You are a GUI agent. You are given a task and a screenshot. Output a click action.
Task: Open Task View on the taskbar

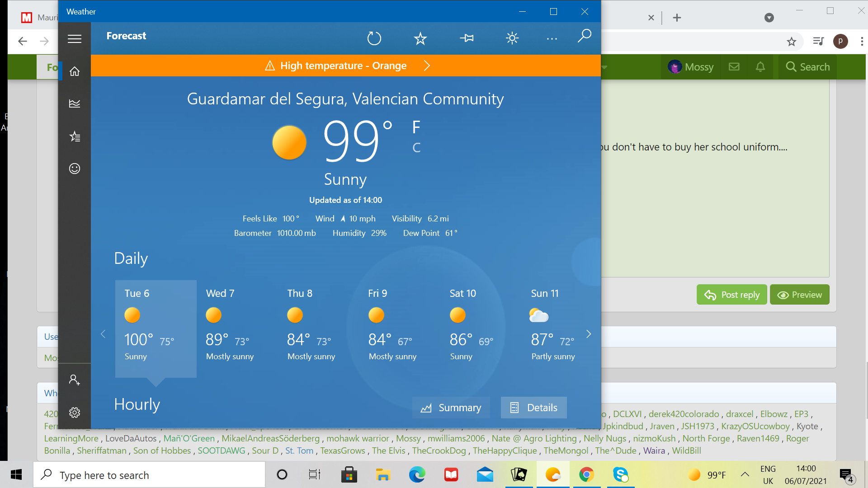[x=315, y=474]
